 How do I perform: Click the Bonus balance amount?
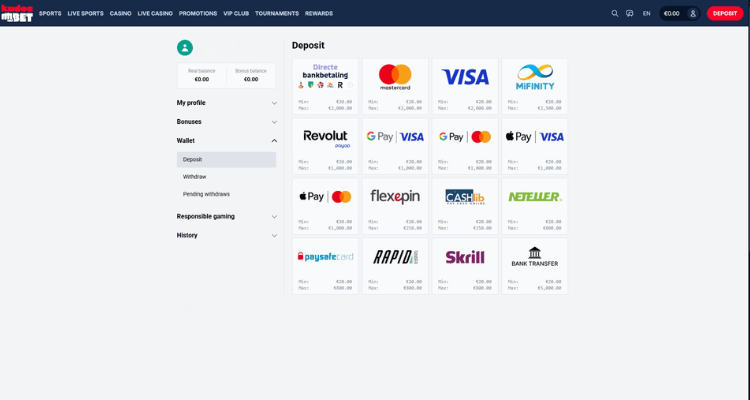click(x=251, y=79)
